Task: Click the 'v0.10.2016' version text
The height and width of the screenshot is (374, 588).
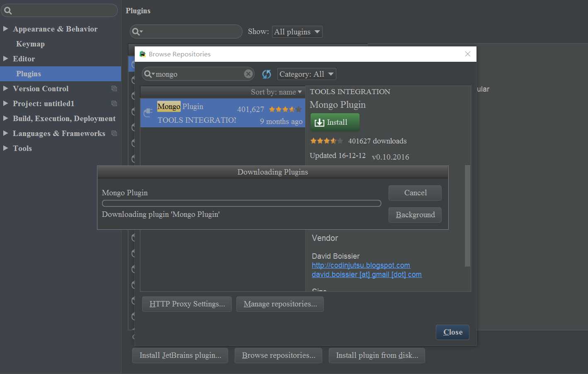Action: 391,157
